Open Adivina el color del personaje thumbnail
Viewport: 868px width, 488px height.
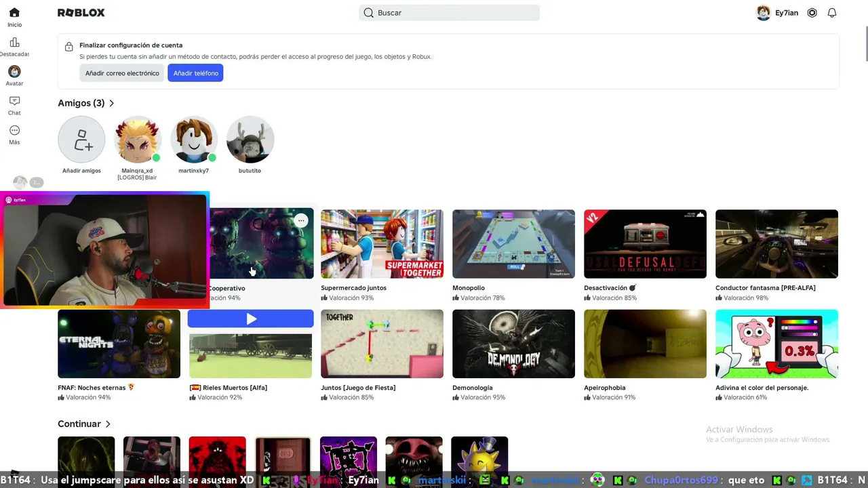[777, 344]
